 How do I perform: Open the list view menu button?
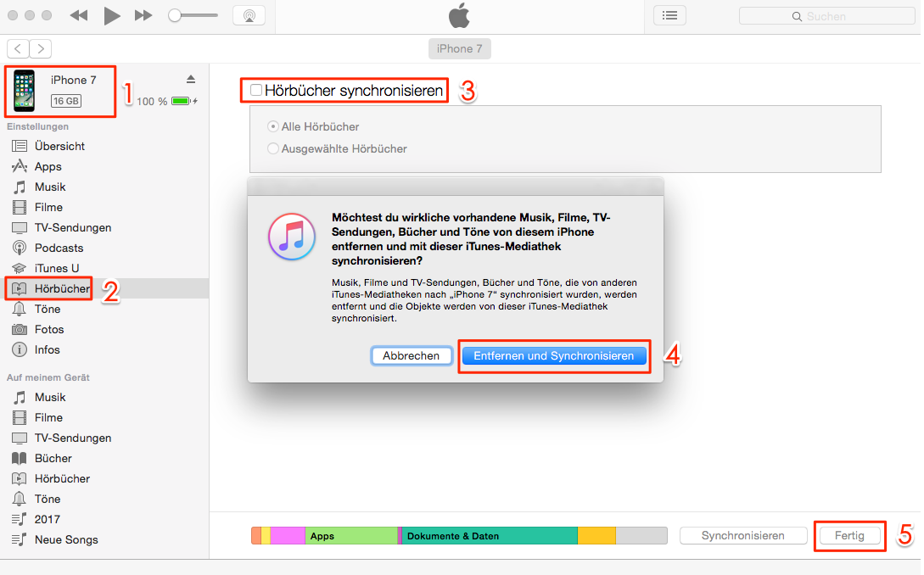coord(669,16)
